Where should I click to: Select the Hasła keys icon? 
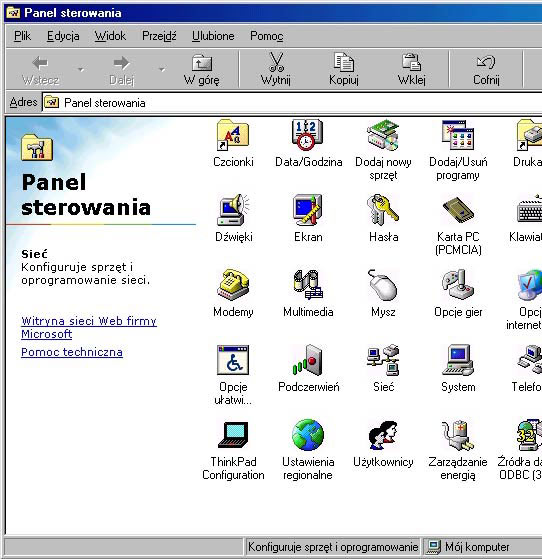point(383,210)
